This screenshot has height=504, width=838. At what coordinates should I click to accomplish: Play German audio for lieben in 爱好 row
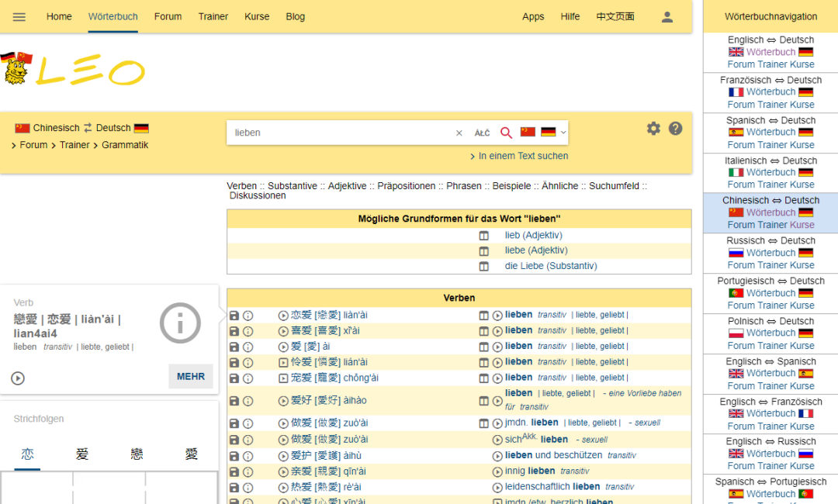(x=497, y=400)
